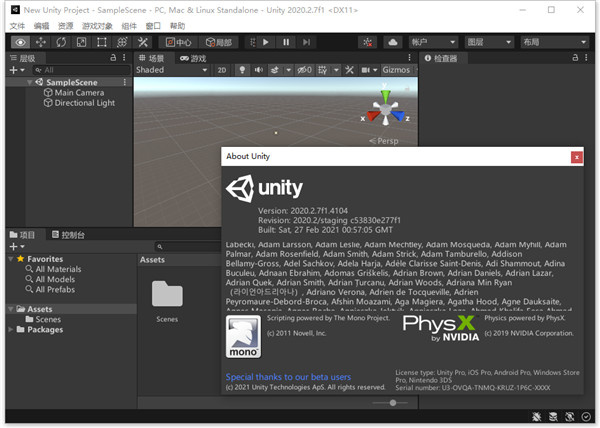600x428 pixels.
Task: Click the Pause button
Action: [x=286, y=42]
